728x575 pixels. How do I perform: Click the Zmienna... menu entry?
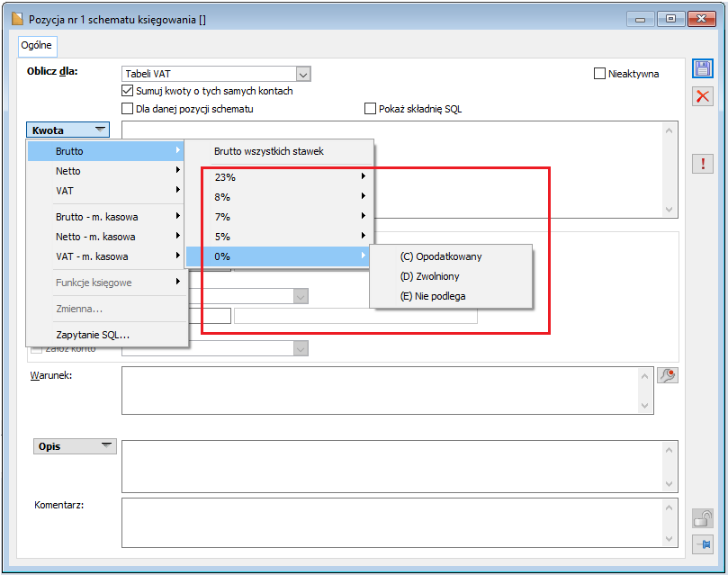[x=106, y=309]
